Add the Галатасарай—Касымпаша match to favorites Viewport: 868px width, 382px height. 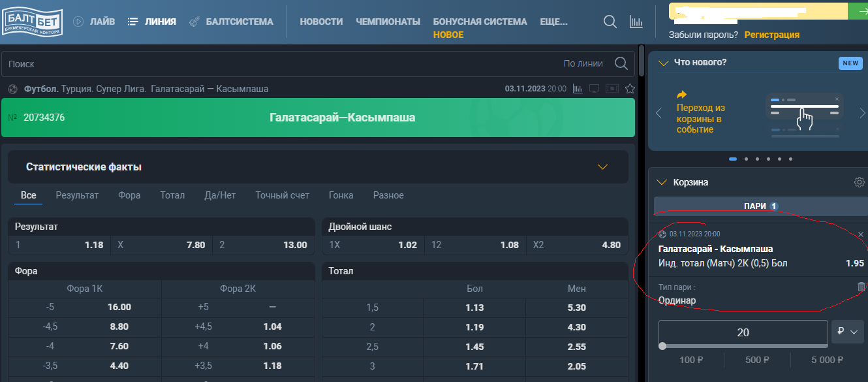tap(630, 89)
